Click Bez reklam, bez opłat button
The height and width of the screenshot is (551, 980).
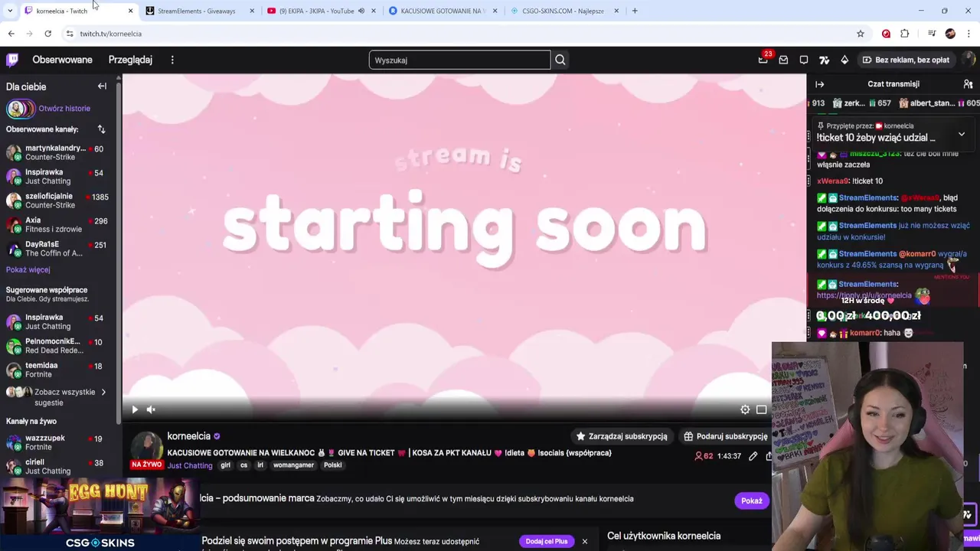coord(906,60)
